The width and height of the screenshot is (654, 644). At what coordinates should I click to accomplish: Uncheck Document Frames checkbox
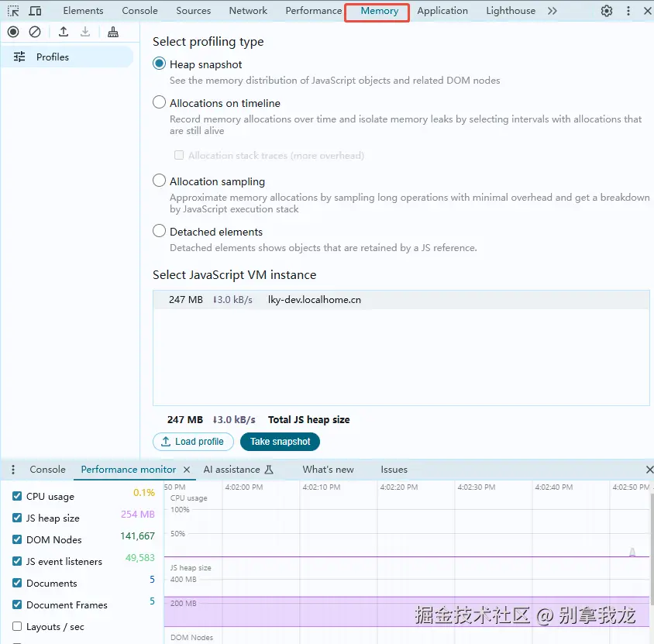17,604
